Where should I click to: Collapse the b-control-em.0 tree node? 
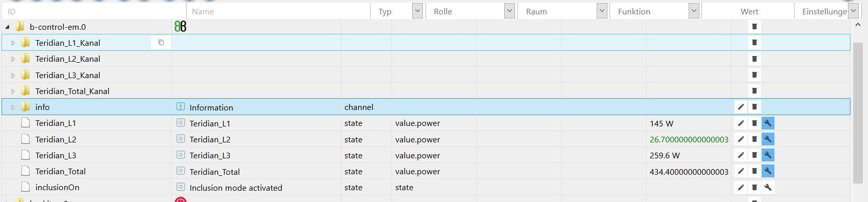(x=7, y=27)
